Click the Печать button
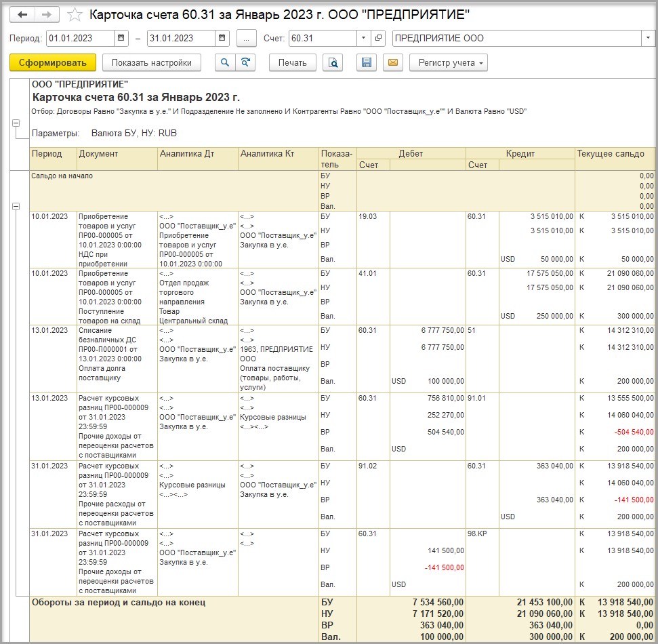Screen dimensions: 658x644 293,63
